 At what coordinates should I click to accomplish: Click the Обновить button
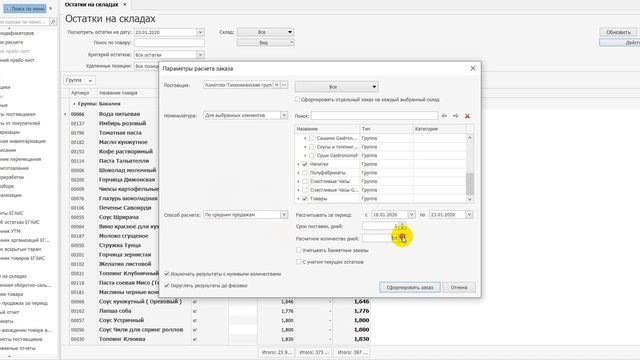(x=618, y=32)
